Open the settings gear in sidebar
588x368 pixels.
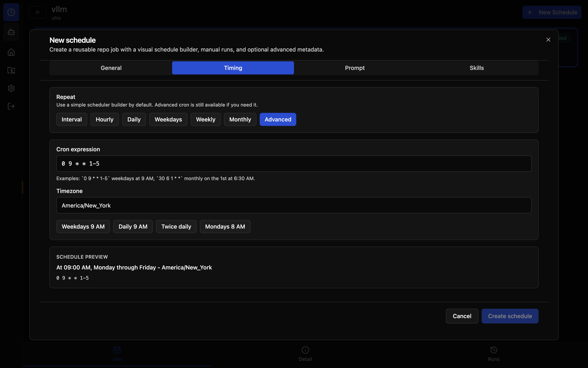(x=11, y=88)
